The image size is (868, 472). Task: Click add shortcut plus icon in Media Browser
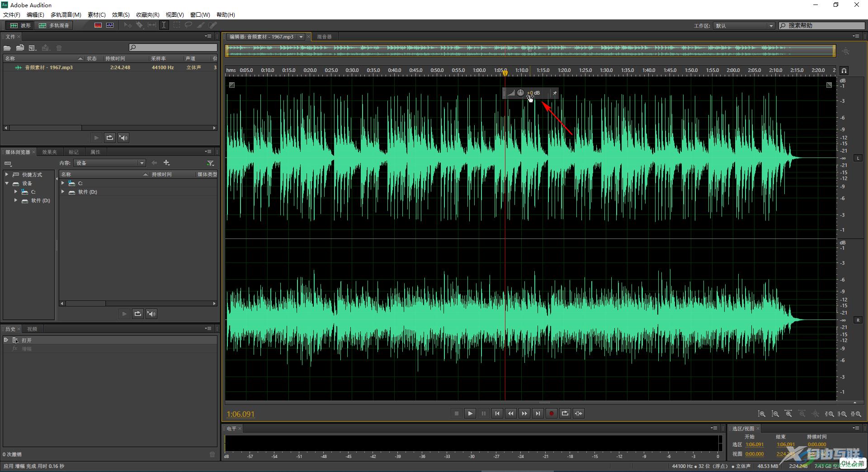(167, 163)
